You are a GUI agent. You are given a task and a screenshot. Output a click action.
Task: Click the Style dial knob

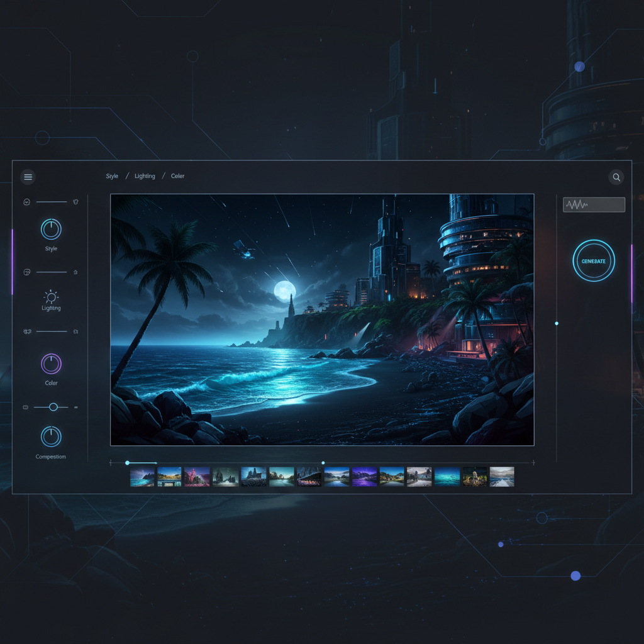coord(51,229)
